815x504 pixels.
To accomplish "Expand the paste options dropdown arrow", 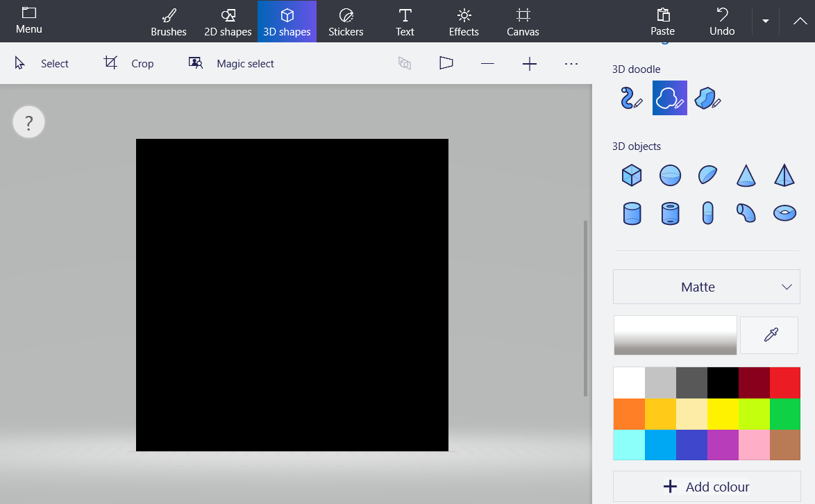I will (x=765, y=22).
